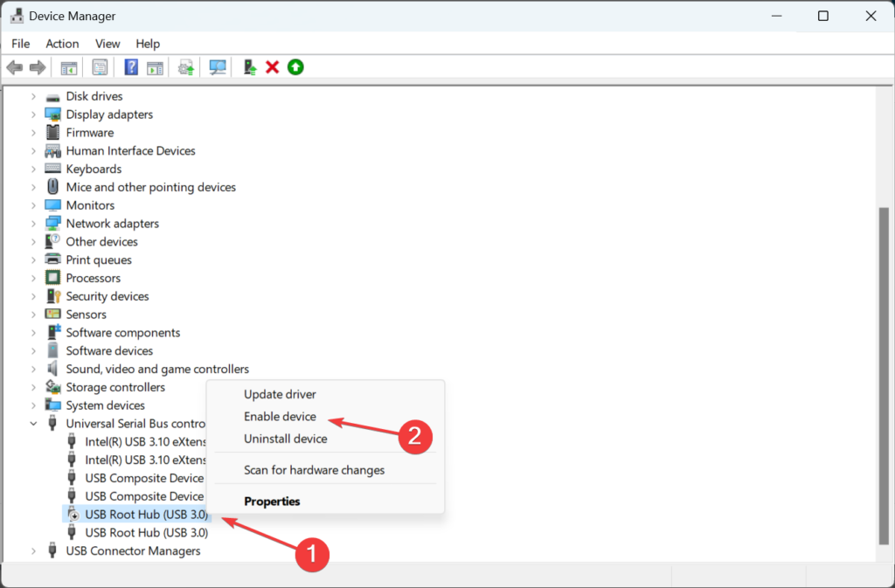Click the Uninstall device red X toolbar icon
This screenshot has width=895, height=588.
271,67
